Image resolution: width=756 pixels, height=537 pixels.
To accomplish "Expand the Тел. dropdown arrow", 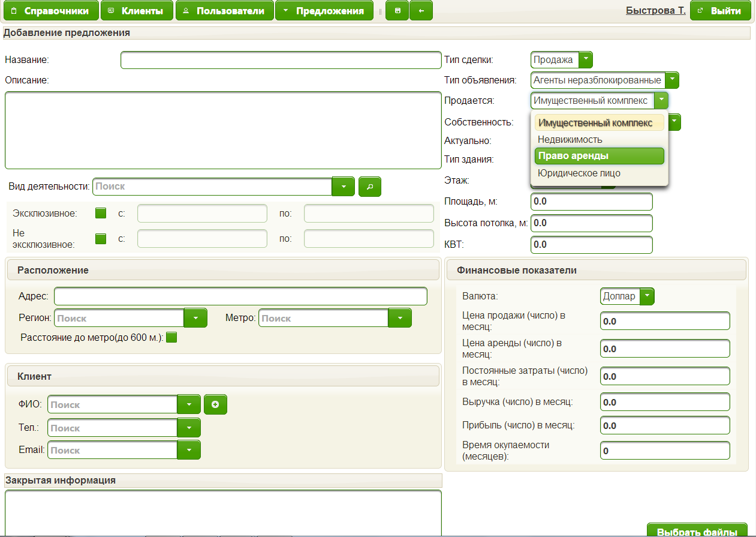I will pos(189,428).
